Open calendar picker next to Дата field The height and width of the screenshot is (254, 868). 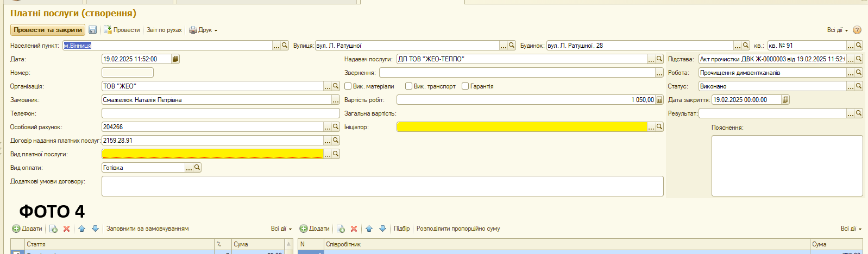[175, 59]
